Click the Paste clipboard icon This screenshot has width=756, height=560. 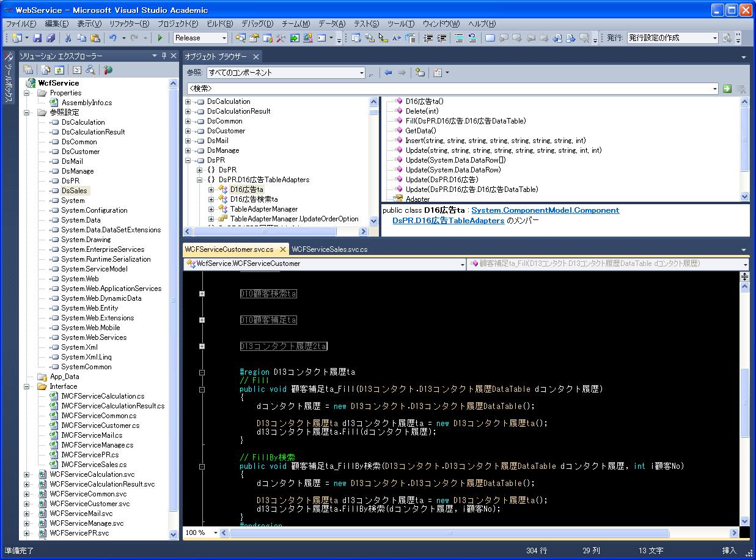pyautogui.click(x=95, y=38)
